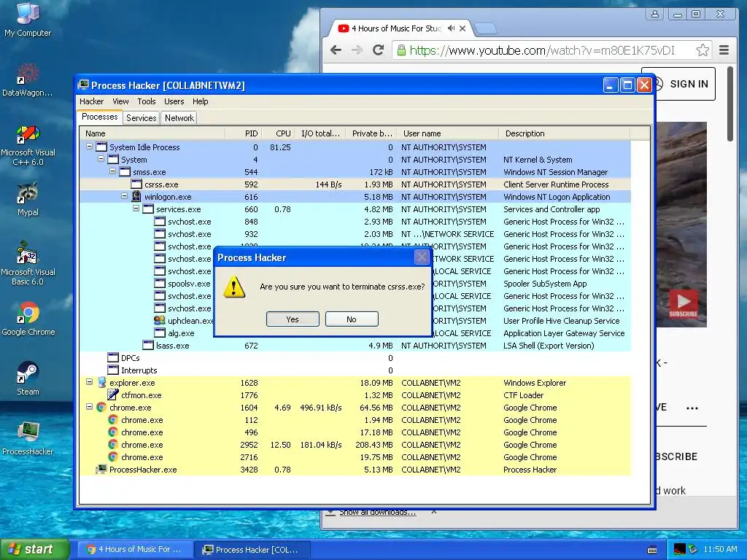
Task: Collapse the System Idle Process tree node
Action: pos(89,147)
